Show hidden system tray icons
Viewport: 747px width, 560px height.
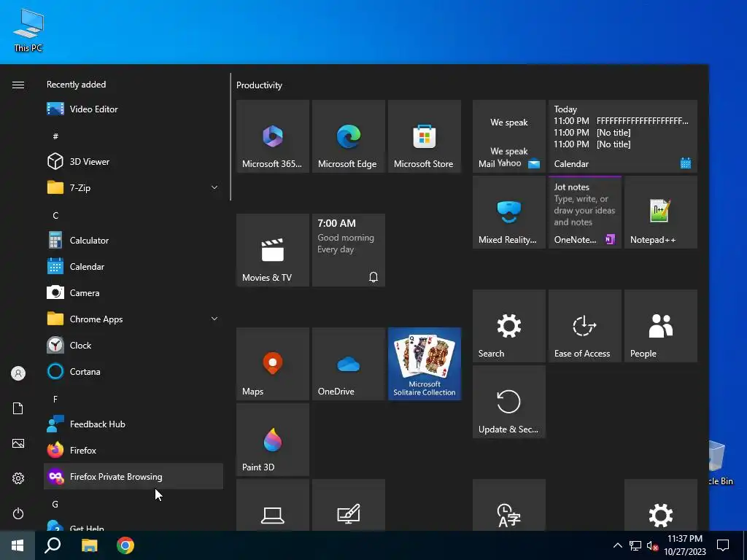point(617,545)
